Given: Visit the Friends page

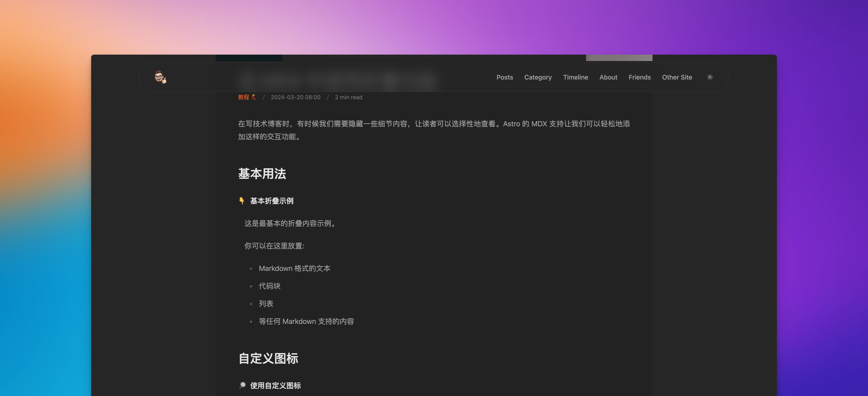Looking at the screenshot, I should coord(640,77).
